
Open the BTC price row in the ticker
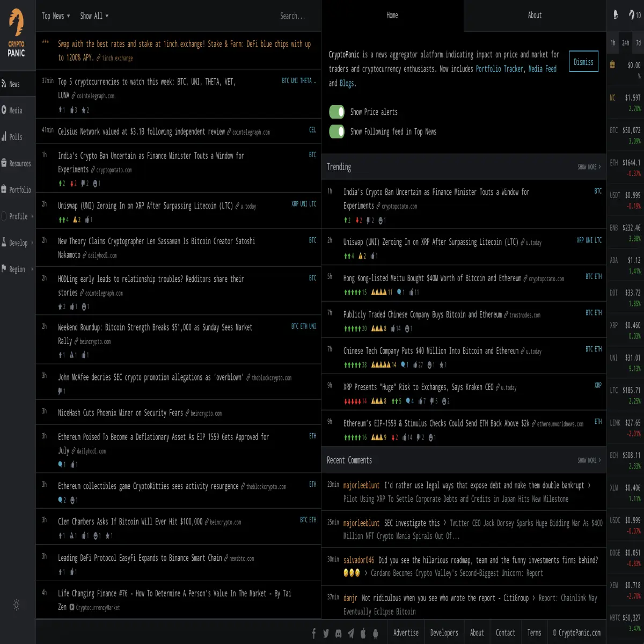pyautogui.click(x=625, y=135)
